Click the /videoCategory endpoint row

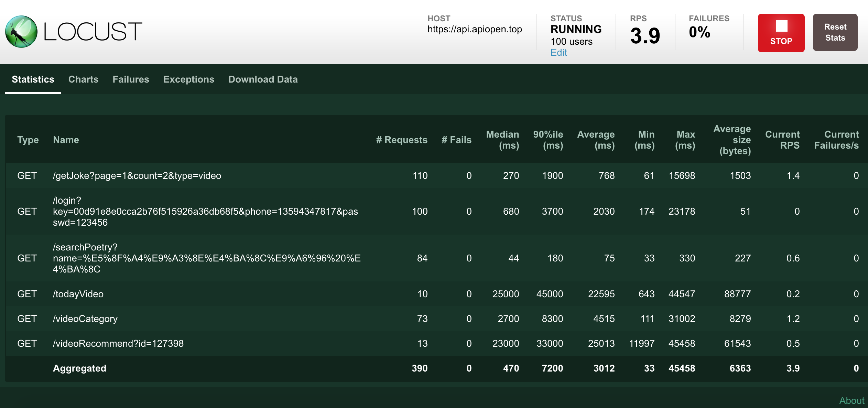click(x=85, y=319)
